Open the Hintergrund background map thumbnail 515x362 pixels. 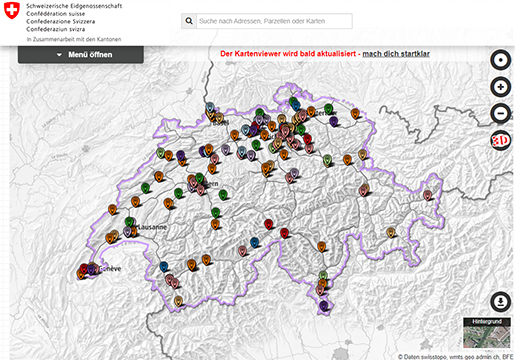click(487, 333)
